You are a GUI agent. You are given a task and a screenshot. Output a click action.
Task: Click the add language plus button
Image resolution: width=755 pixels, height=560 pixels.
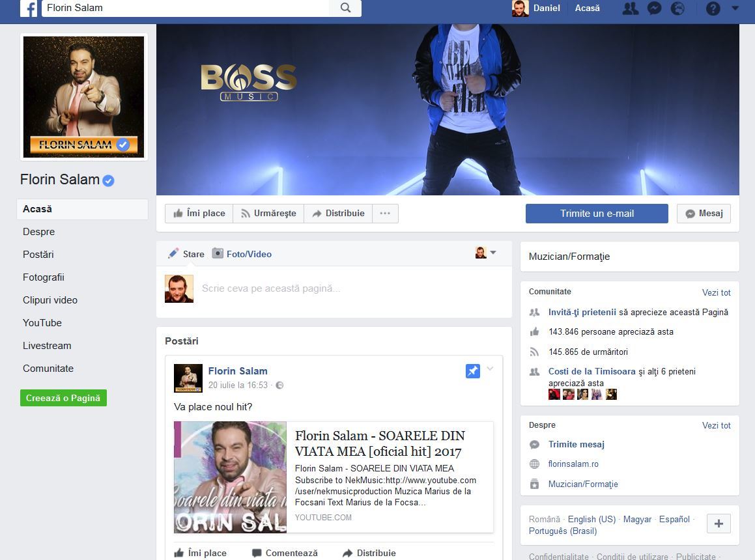coord(719,524)
